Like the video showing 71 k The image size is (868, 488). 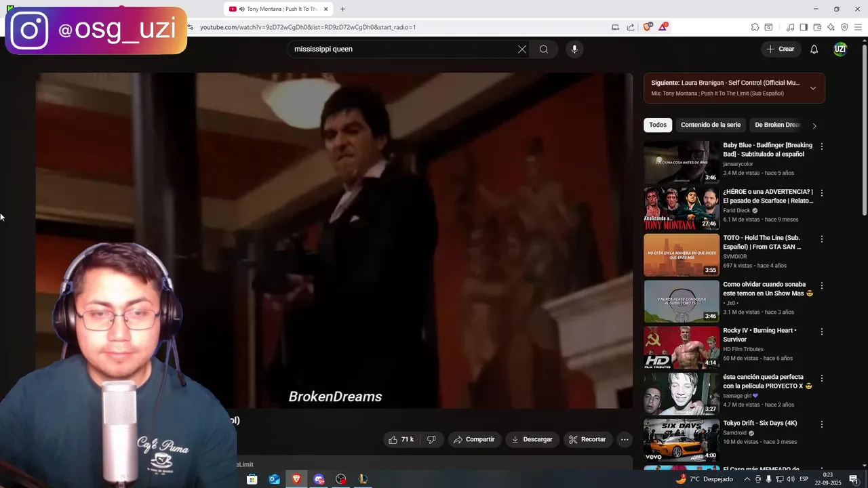tap(401, 440)
